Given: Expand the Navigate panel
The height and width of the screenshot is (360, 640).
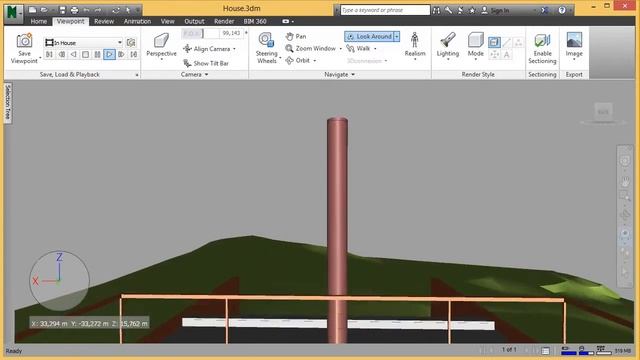Looking at the screenshot, I should pos(339,75).
